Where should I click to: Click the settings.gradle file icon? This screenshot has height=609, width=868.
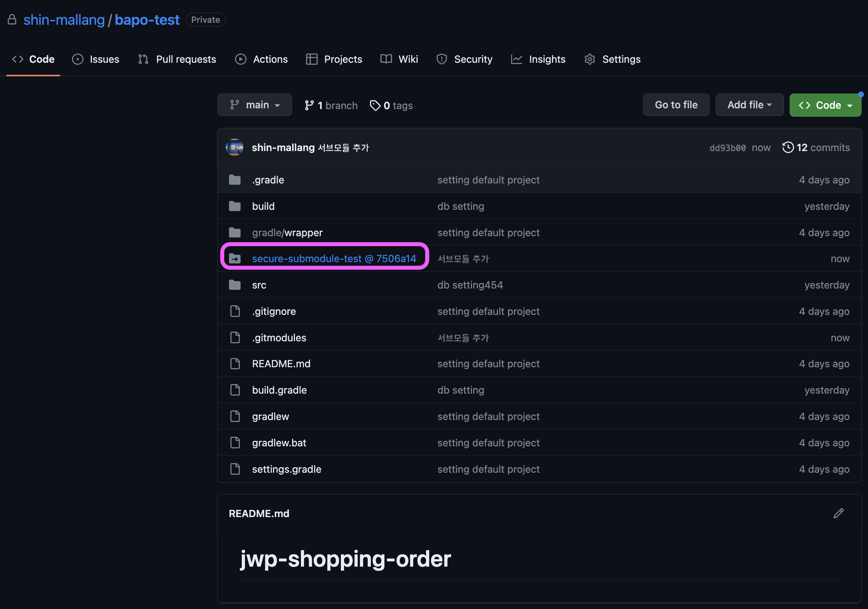coord(235,469)
